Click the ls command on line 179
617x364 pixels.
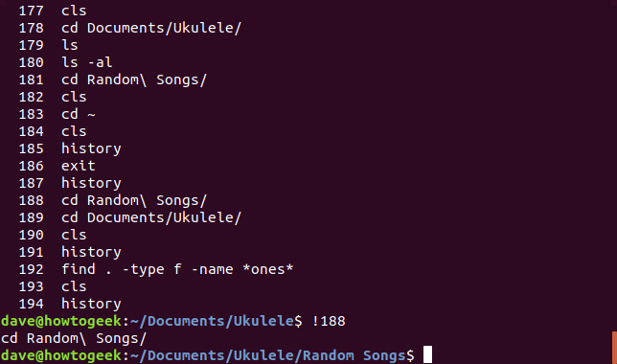70,45
